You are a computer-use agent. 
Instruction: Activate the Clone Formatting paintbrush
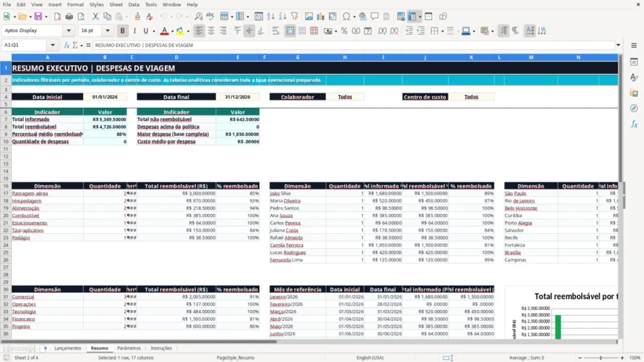(x=138, y=16)
